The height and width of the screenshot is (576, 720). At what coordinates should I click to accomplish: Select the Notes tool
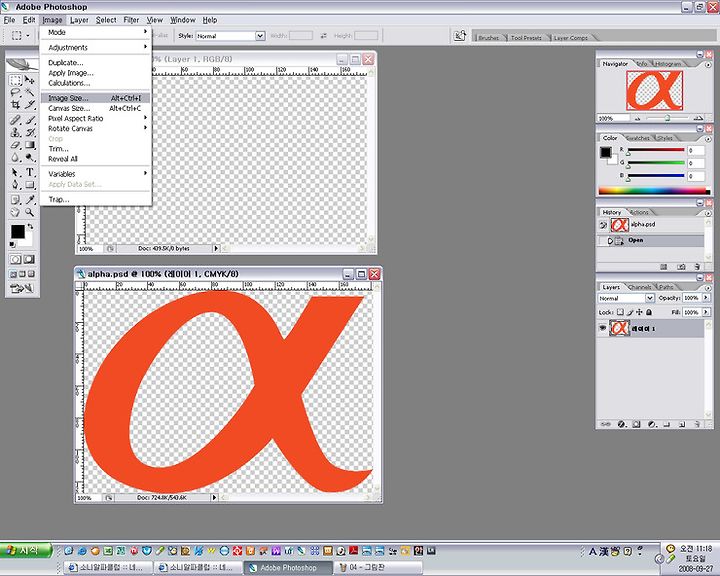[x=15, y=200]
